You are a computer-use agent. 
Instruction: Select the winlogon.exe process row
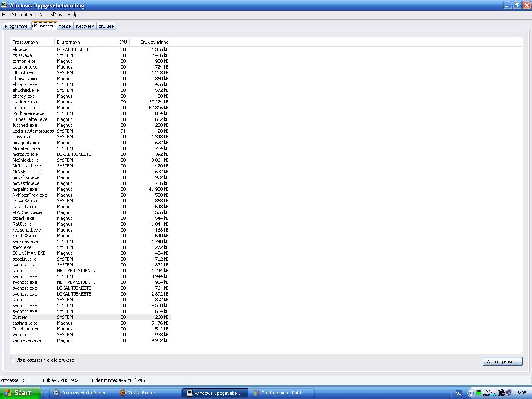(x=91, y=335)
